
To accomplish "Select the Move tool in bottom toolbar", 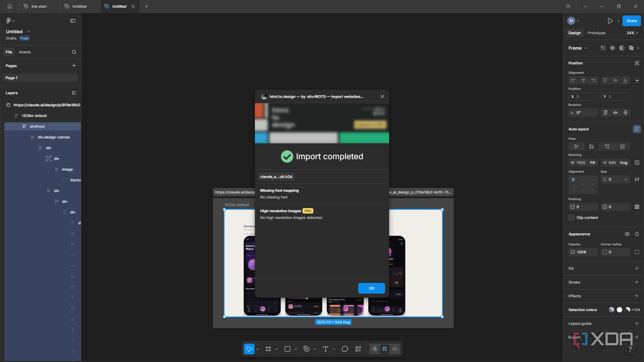I will pyautogui.click(x=249, y=349).
